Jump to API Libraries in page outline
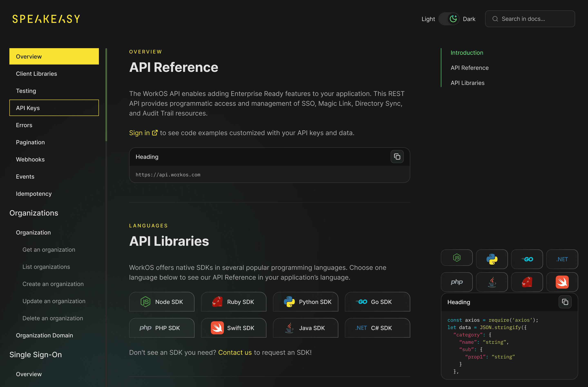The width and height of the screenshot is (588, 387). click(467, 83)
